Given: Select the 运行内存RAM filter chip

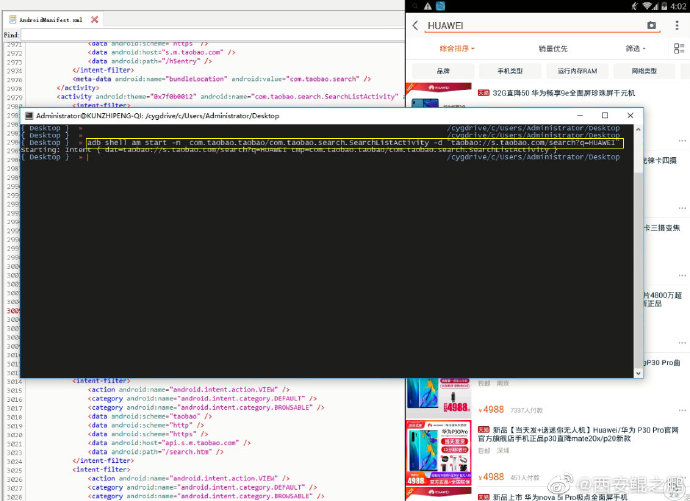Looking at the screenshot, I should (577, 71).
